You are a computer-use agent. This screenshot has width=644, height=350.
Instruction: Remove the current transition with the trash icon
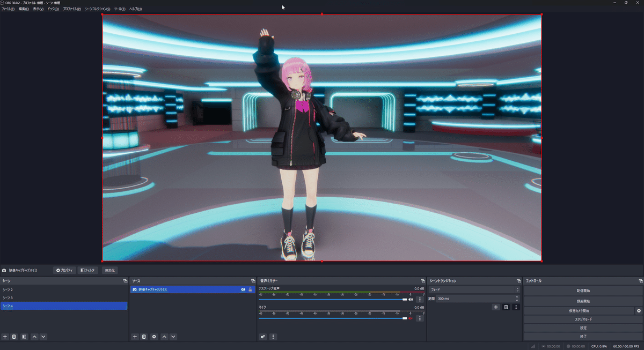pyautogui.click(x=505, y=307)
